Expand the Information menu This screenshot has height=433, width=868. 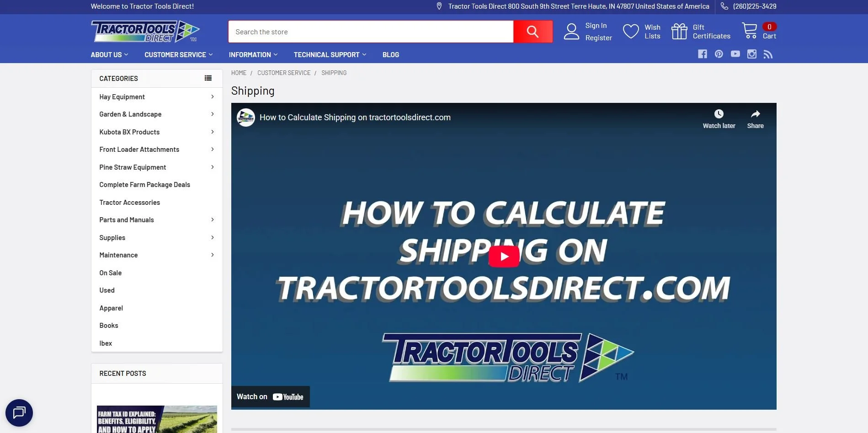[x=253, y=54]
